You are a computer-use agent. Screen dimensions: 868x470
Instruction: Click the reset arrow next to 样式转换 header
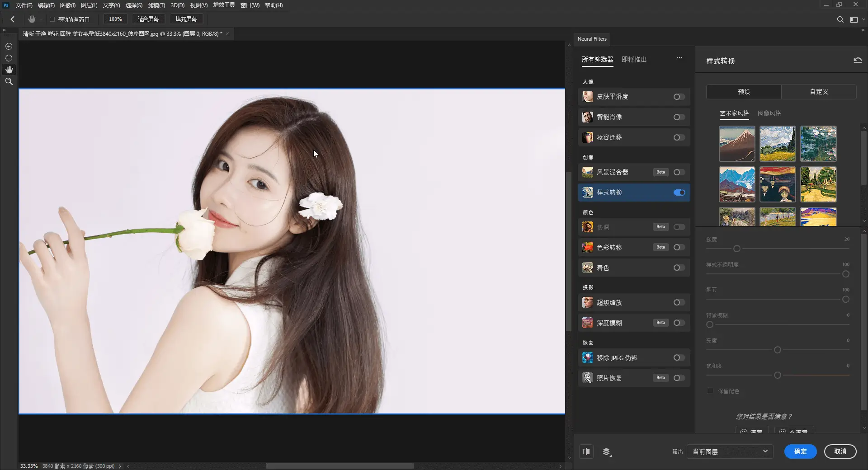pos(858,60)
